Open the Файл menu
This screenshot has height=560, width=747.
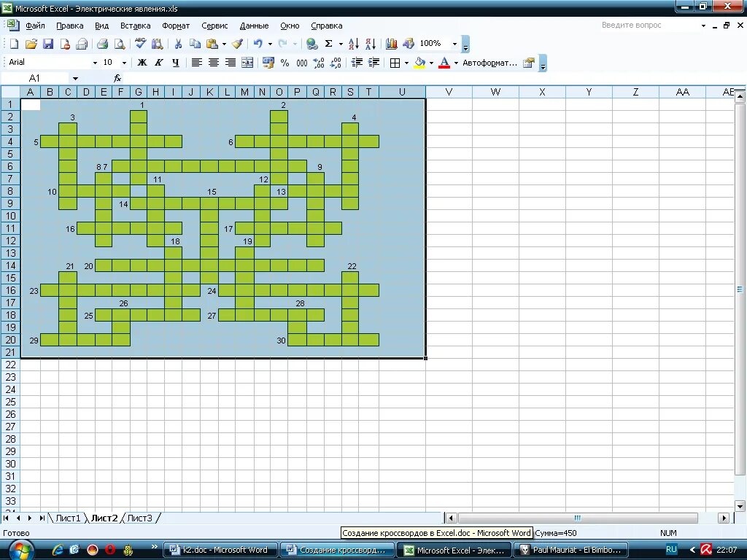coord(35,26)
